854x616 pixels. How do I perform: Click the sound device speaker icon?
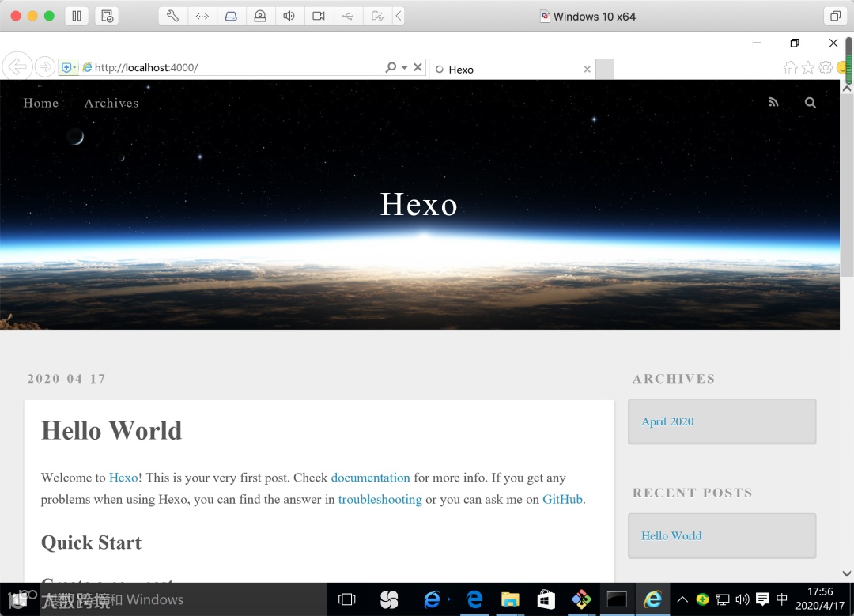tap(289, 16)
